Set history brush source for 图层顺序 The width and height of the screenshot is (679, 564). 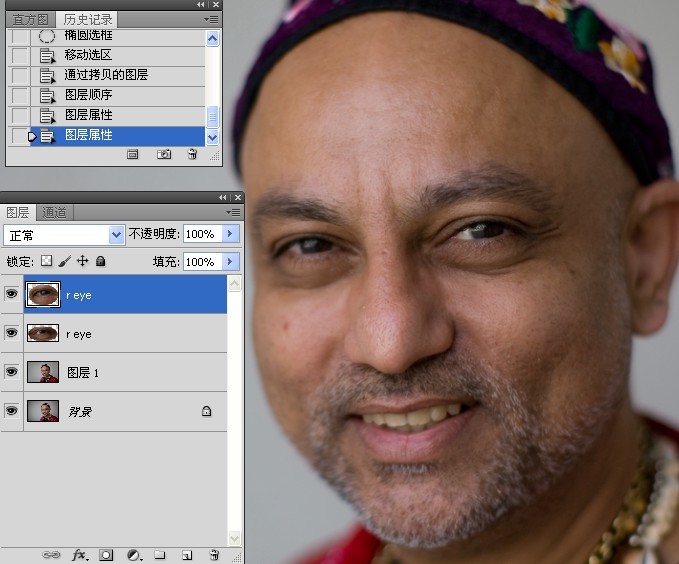19,96
